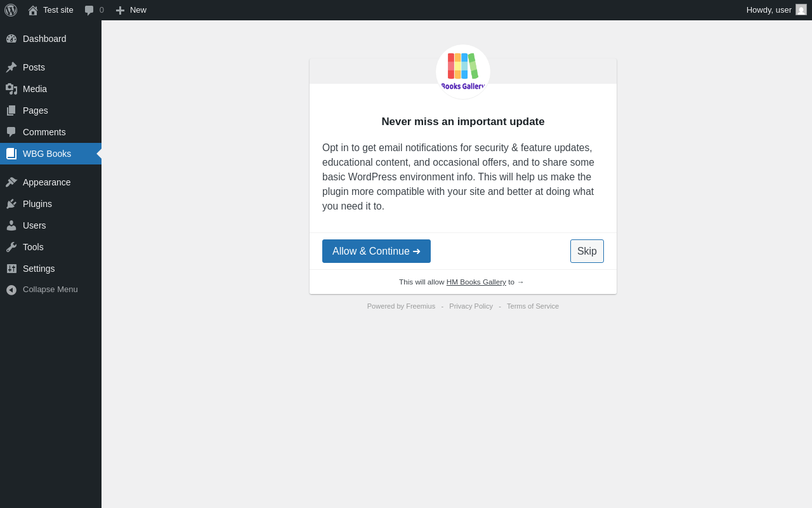The width and height of the screenshot is (812, 508).
Task: Go to the Plugins menu
Action: [51, 204]
